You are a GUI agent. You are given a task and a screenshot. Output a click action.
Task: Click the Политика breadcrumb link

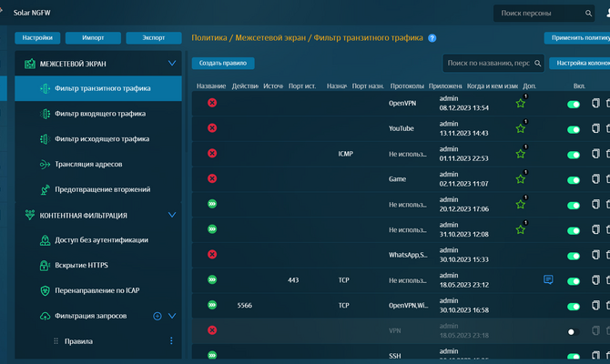point(209,37)
